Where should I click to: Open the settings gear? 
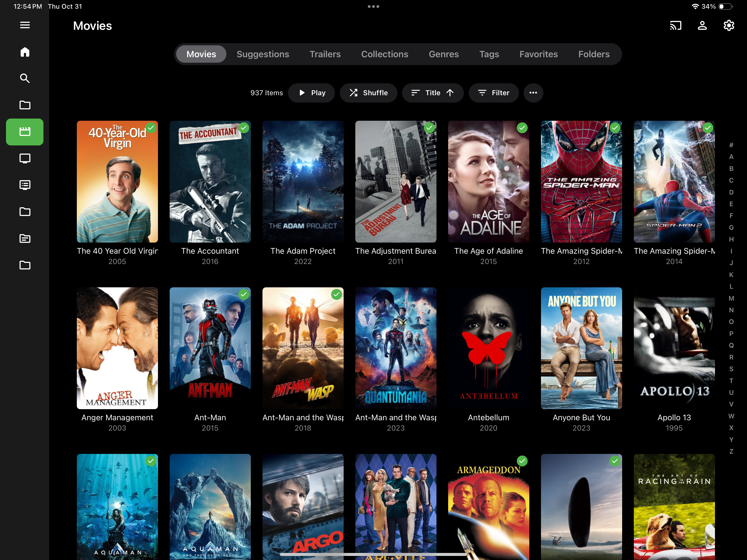coord(729,26)
